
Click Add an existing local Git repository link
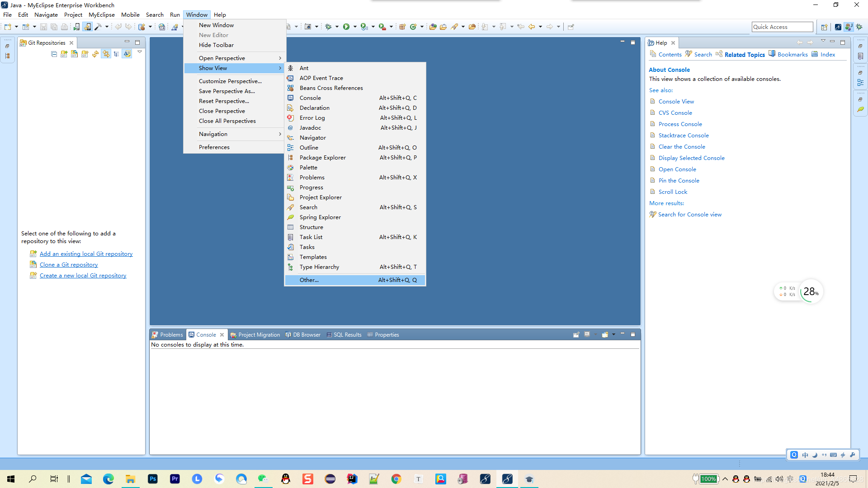(86, 254)
